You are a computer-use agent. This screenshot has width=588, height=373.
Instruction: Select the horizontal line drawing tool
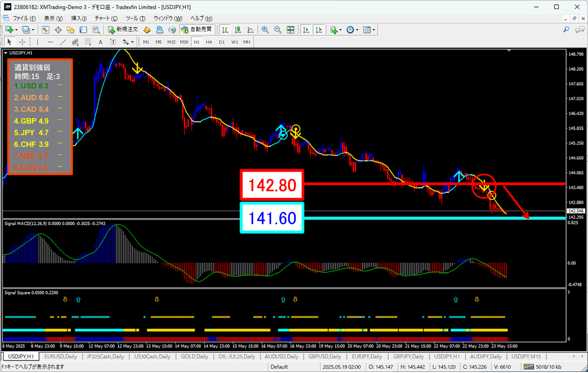[x=50, y=42]
